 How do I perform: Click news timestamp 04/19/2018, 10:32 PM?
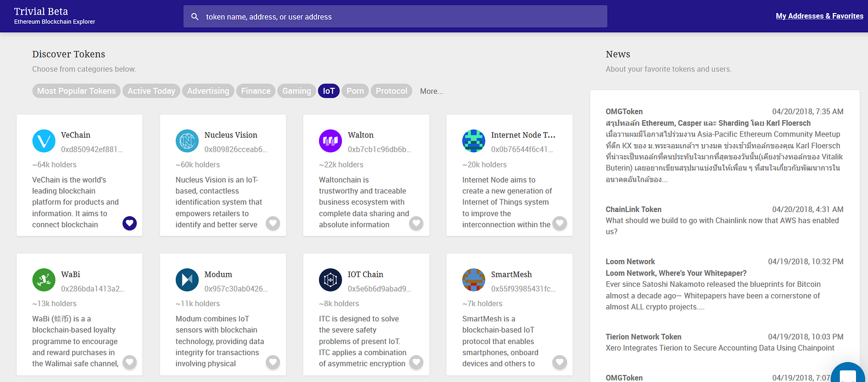point(806,262)
